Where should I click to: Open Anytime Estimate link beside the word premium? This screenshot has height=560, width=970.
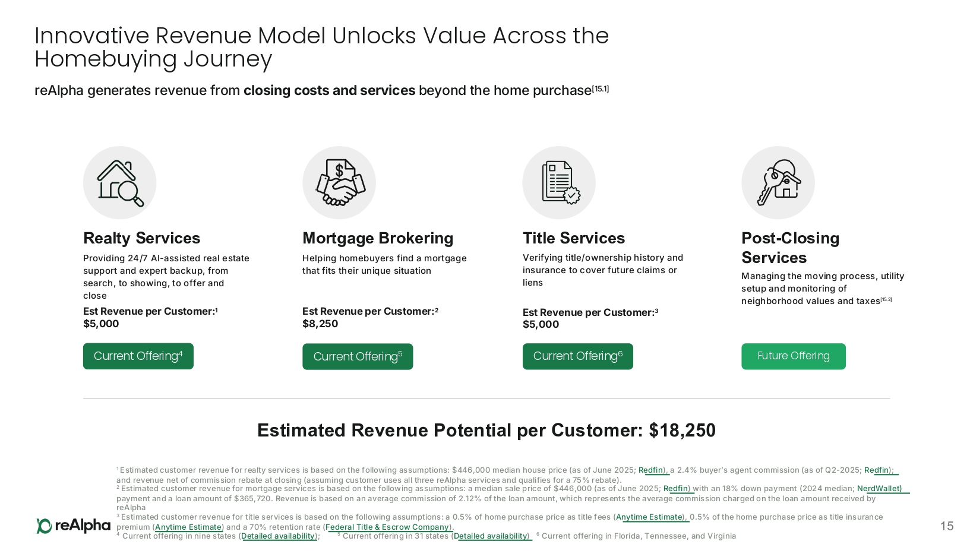point(188,527)
